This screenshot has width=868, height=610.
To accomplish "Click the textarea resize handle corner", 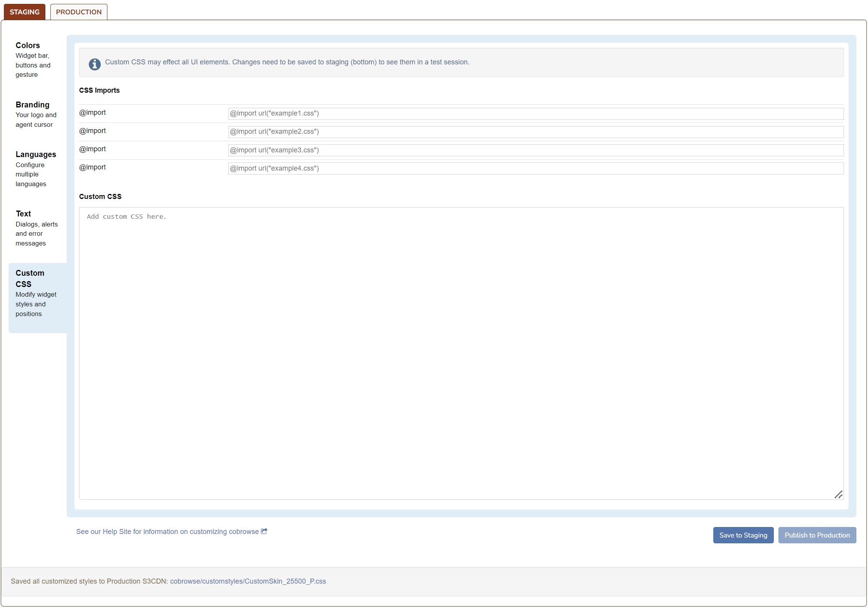I will (x=838, y=494).
